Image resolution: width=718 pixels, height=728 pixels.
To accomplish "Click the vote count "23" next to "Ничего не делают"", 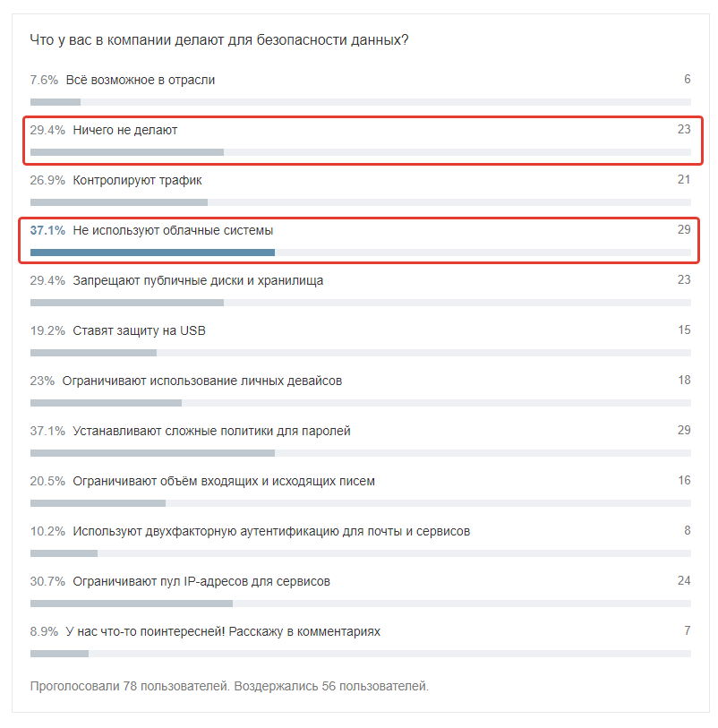I will [x=686, y=129].
